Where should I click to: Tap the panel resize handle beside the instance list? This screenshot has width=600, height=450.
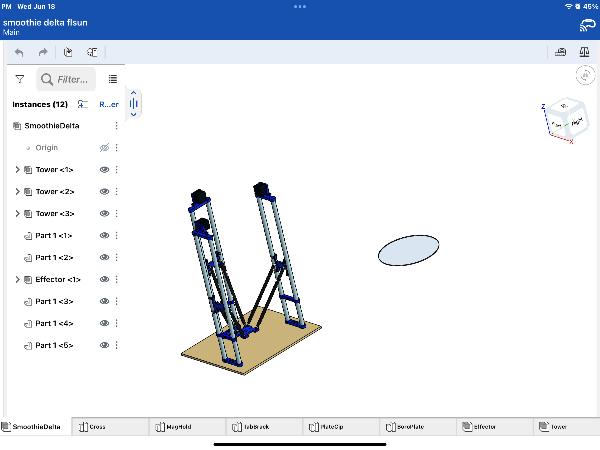coord(134,103)
